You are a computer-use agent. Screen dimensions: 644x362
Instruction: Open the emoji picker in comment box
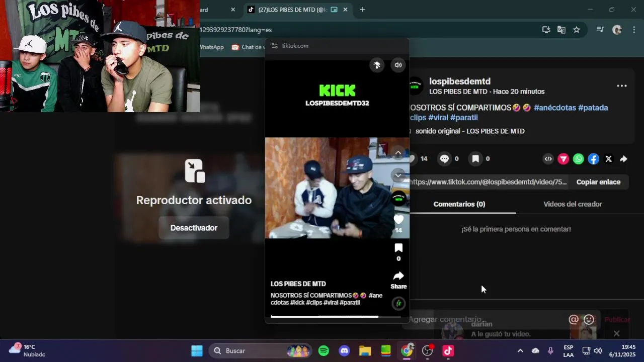(589, 319)
